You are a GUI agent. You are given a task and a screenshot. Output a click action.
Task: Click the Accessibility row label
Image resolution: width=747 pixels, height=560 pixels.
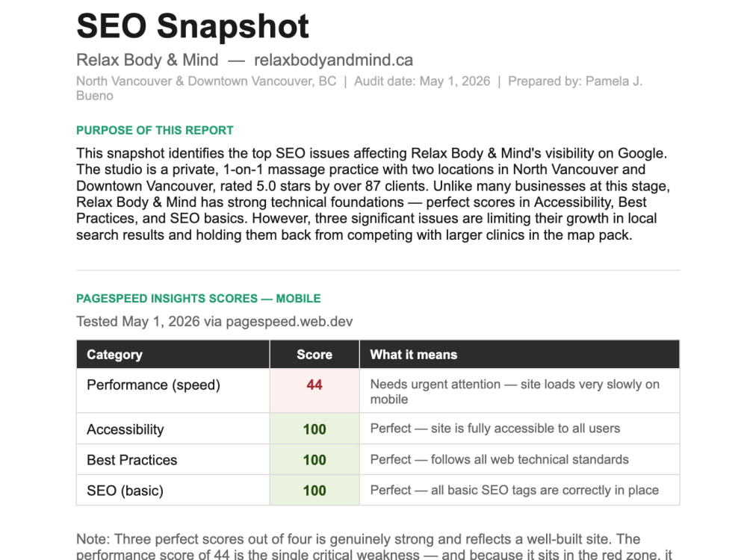pyautogui.click(x=125, y=429)
